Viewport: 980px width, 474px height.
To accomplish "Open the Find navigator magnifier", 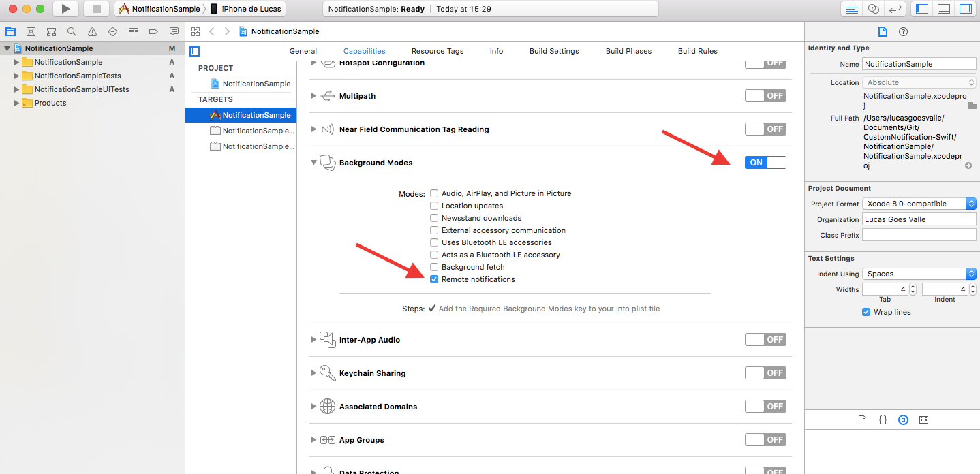I will pyautogui.click(x=72, y=31).
